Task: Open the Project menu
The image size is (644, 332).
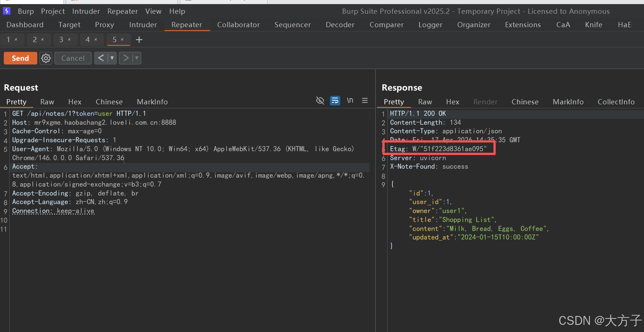Action: click(53, 11)
